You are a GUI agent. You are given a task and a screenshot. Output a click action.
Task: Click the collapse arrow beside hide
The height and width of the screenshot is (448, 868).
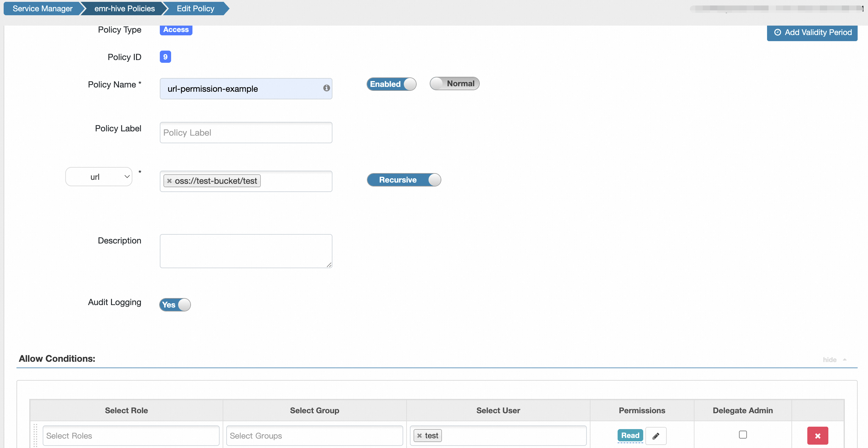845,360
